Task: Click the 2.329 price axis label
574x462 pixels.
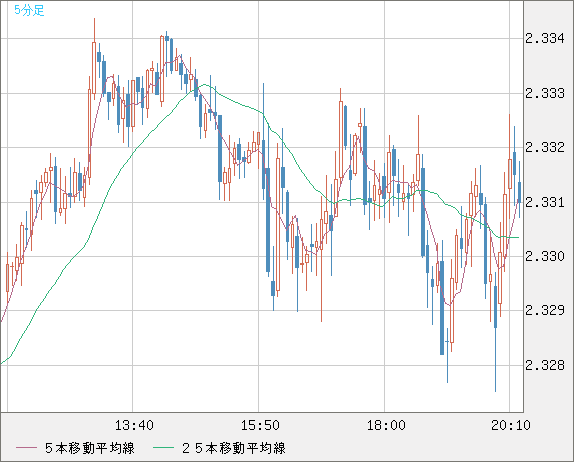Action: coord(545,310)
